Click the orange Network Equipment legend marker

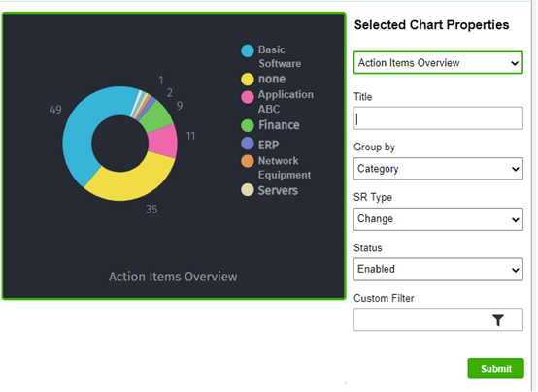[x=248, y=161]
